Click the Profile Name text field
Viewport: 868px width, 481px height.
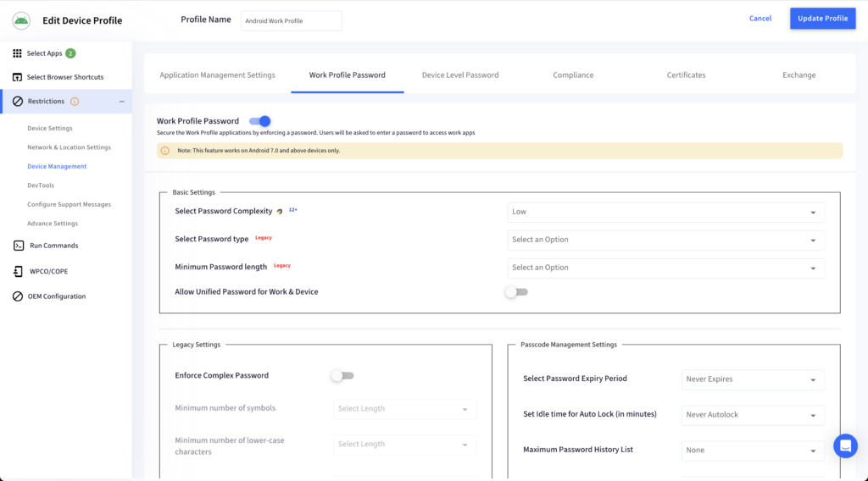[x=291, y=20]
